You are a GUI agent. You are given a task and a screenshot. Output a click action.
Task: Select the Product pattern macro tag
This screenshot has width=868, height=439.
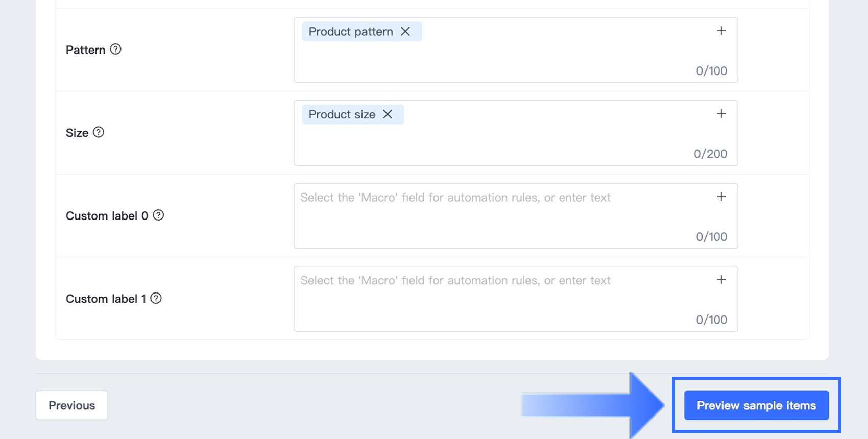[x=351, y=32]
